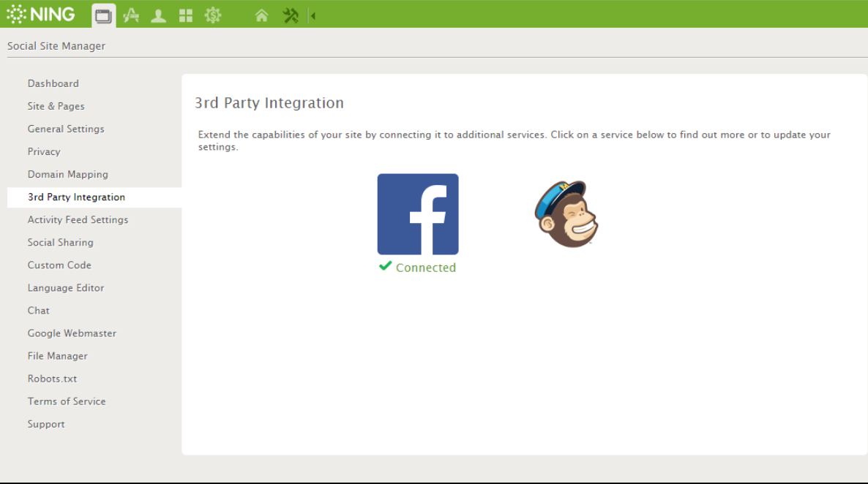This screenshot has height=484, width=868.
Task: Open Custom Code page
Action: point(59,265)
